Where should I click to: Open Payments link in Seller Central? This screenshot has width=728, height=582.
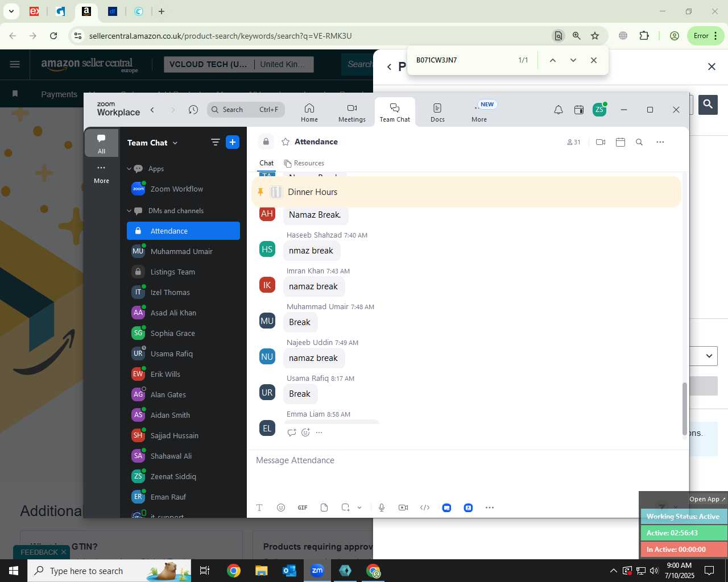[x=59, y=94]
